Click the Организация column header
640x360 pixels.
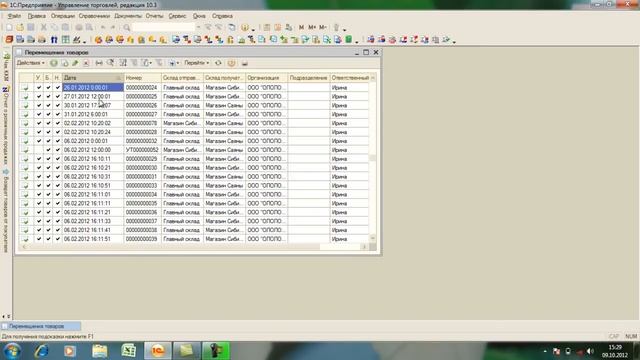click(x=266, y=78)
